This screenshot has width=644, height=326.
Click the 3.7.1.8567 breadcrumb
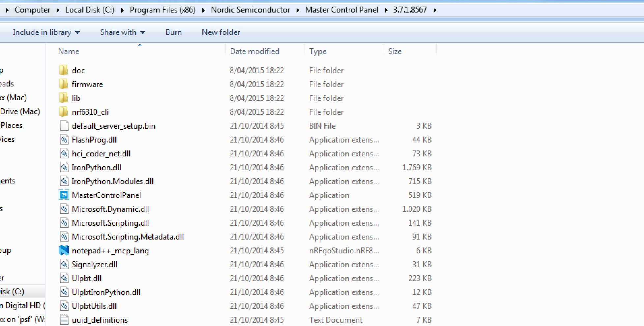coord(410,10)
